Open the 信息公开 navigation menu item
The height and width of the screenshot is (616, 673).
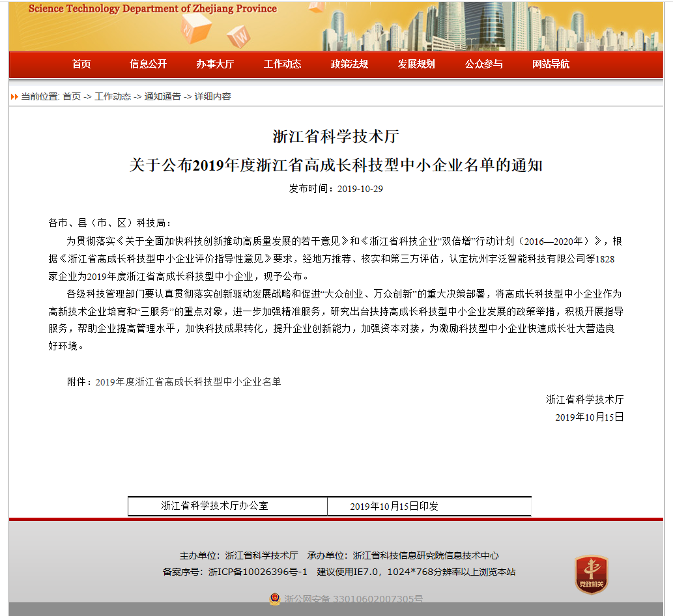(x=148, y=64)
